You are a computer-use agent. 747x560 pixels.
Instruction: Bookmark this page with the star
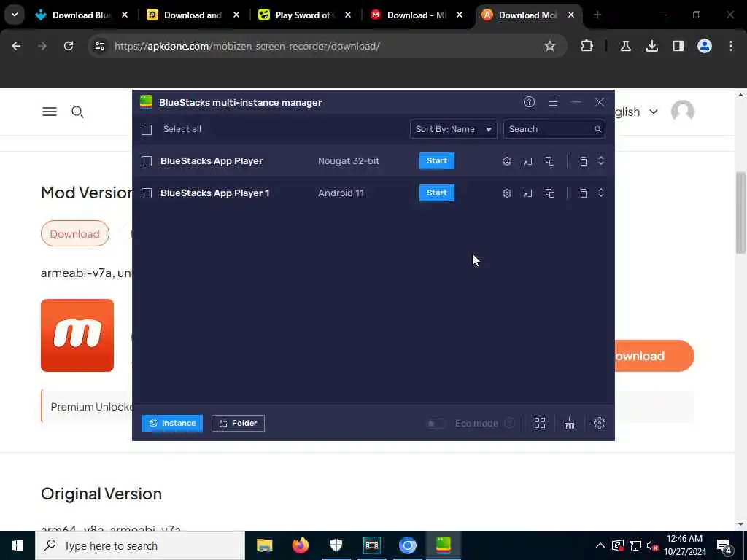pos(550,46)
